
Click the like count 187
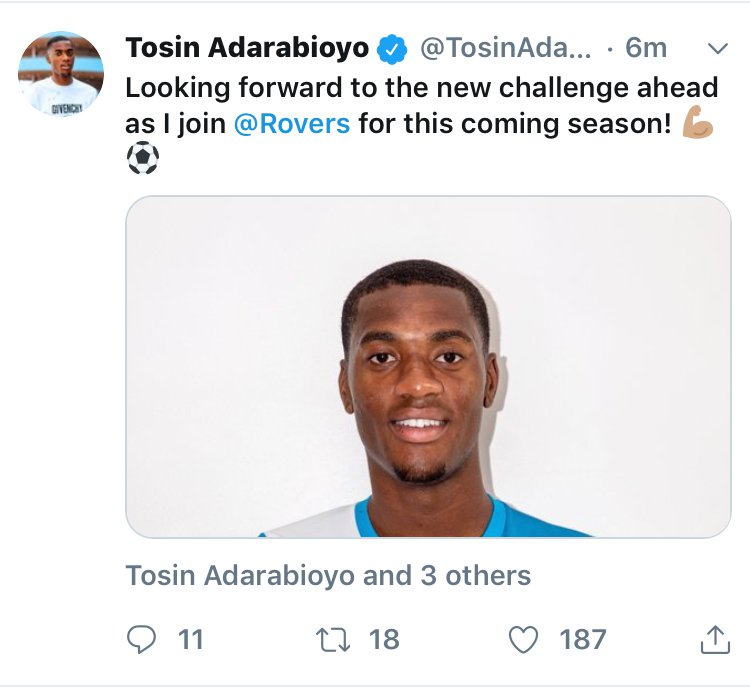pyautogui.click(x=583, y=640)
